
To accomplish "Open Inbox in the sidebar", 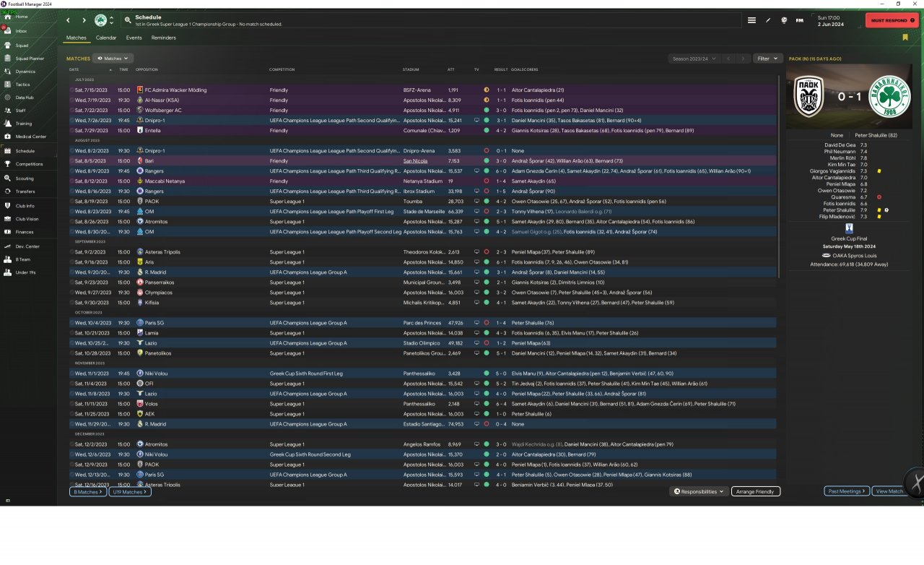I will coord(29,31).
